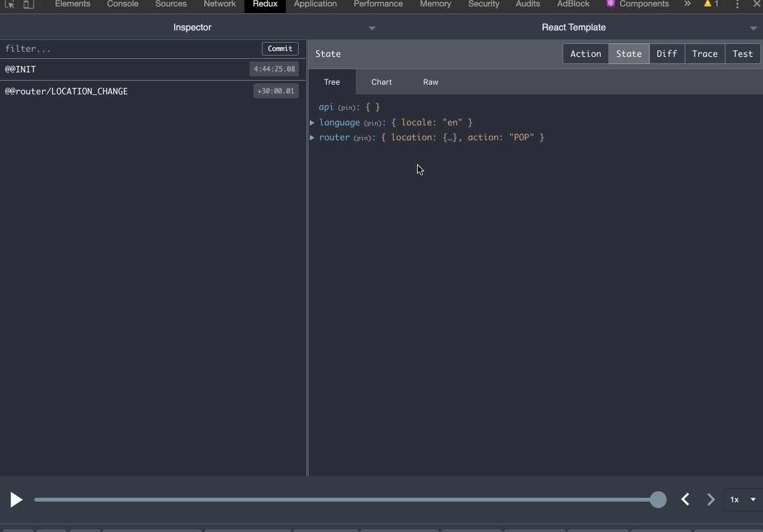Open DevTools three-dot options menu
Screen dimensions: 763x532
click(737, 5)
